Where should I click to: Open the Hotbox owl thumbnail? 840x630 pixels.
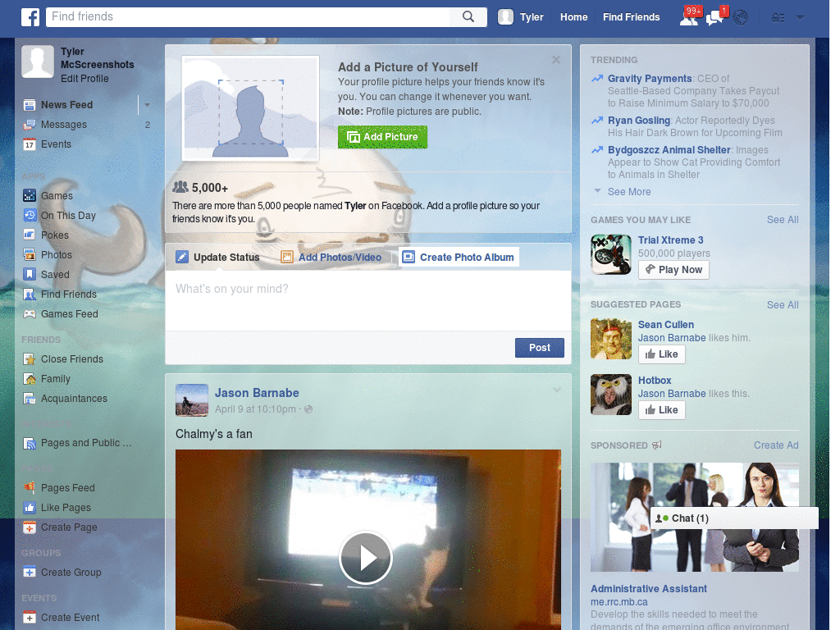click(610, 395)
